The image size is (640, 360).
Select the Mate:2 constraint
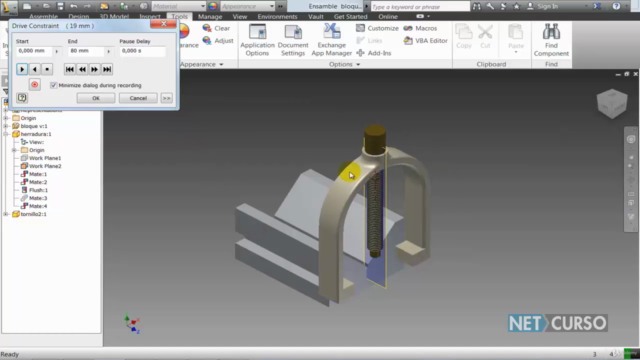click(x=34, y=182)
